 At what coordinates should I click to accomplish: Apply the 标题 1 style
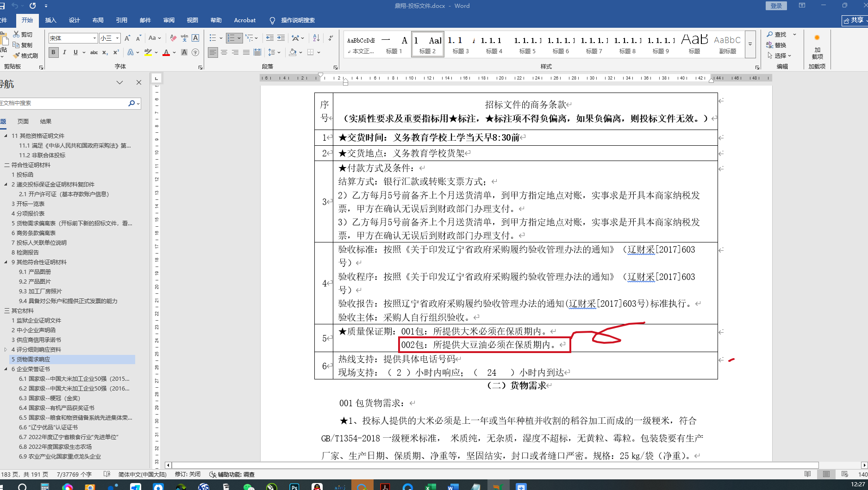tap(394, 44)
